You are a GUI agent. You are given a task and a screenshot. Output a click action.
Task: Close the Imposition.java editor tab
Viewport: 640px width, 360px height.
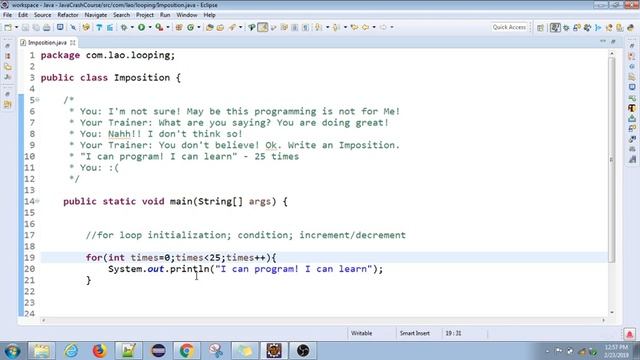[73, 42]
